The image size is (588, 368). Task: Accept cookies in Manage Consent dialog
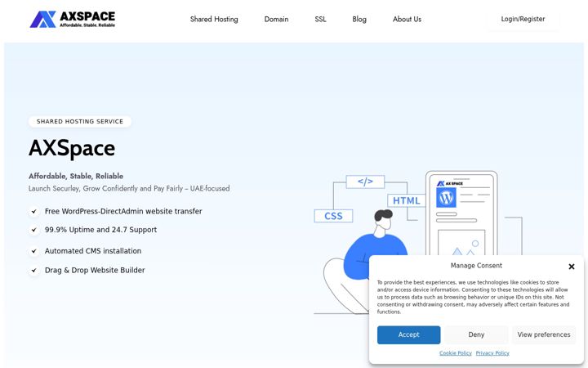tap(409, 334)
